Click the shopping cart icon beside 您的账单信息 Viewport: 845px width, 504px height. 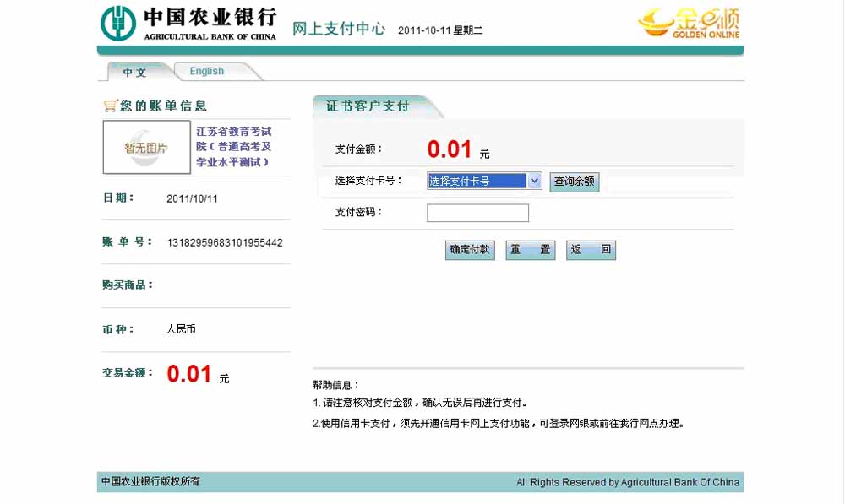tap(109, 106)
